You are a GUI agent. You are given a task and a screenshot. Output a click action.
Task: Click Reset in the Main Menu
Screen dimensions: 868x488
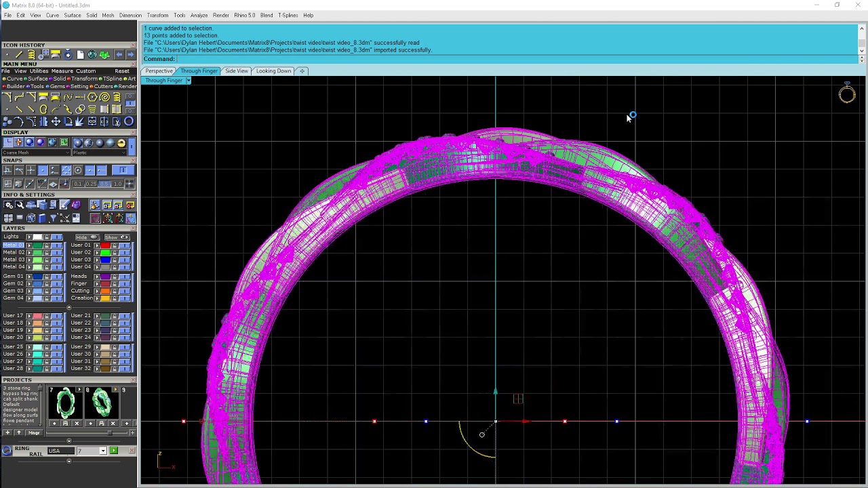122,70
